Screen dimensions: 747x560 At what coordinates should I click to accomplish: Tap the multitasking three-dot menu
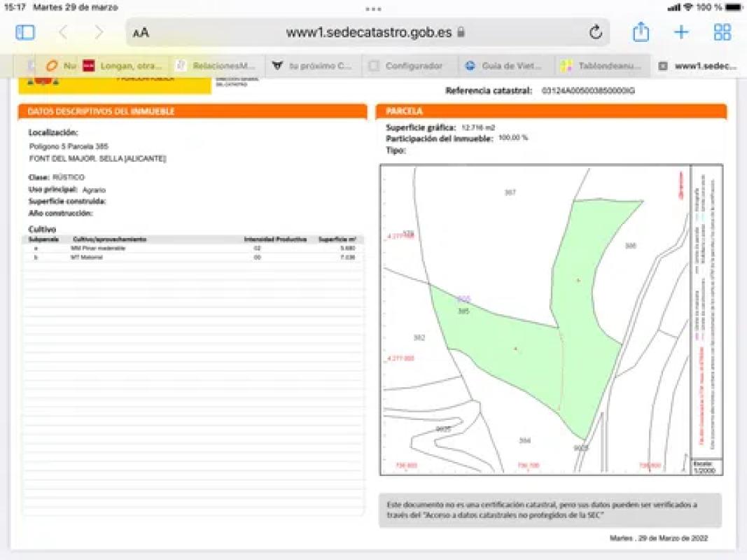click(373, 9)
